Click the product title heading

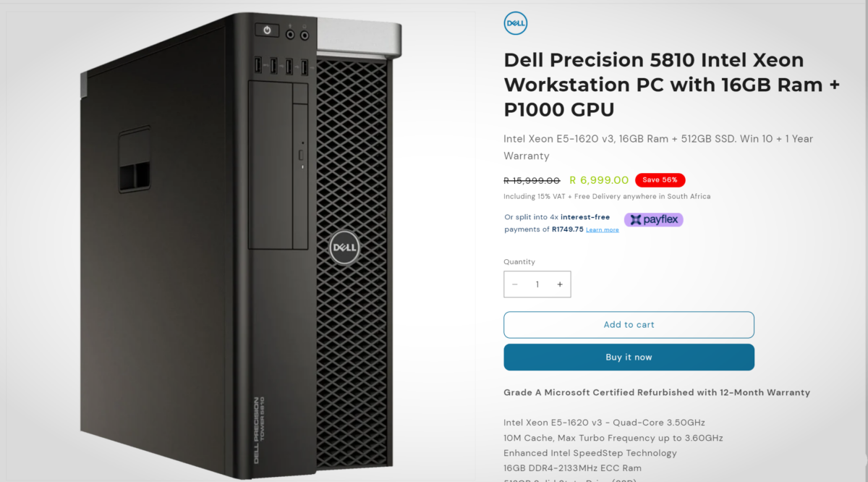pos(672,85)
